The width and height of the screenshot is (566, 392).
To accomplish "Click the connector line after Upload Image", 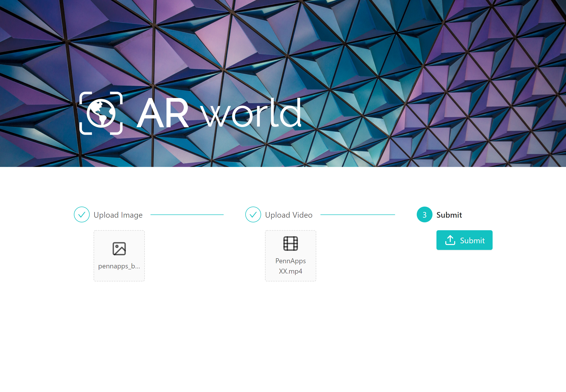I will [x=187, y=215].
